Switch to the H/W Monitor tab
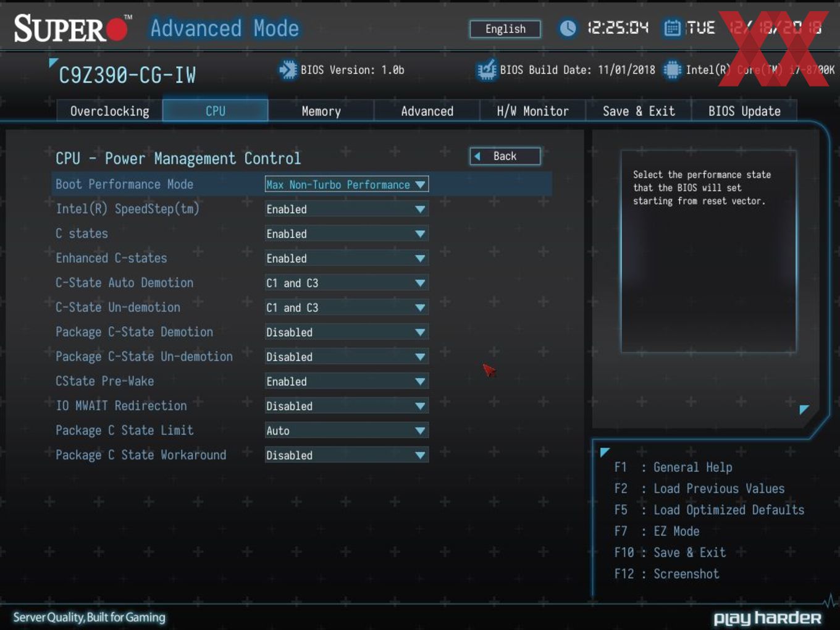The width and height of the screenshot is (840, 630). coord(532,111)
